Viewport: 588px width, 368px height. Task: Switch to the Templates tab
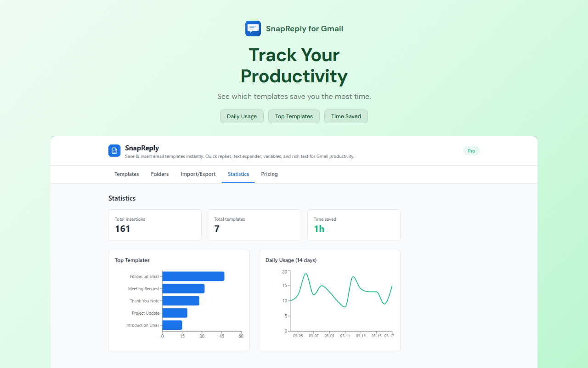click(126, 174)
